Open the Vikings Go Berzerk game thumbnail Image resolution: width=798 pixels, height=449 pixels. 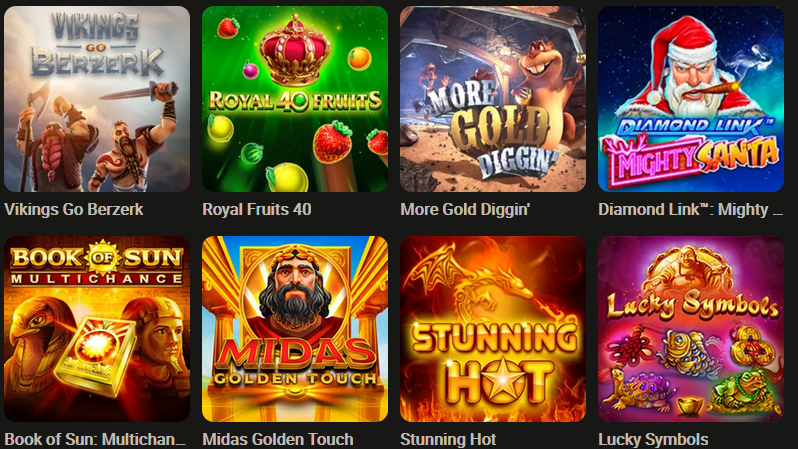(97, 99)
